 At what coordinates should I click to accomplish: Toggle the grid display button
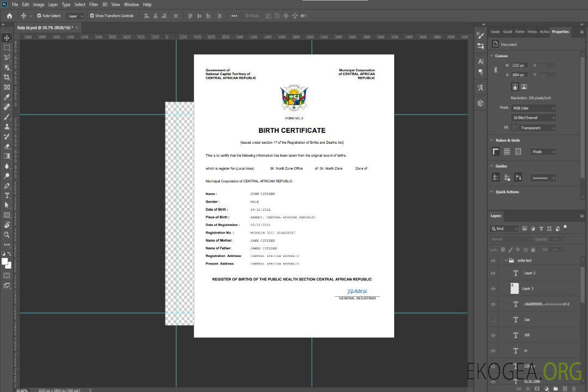507,151
